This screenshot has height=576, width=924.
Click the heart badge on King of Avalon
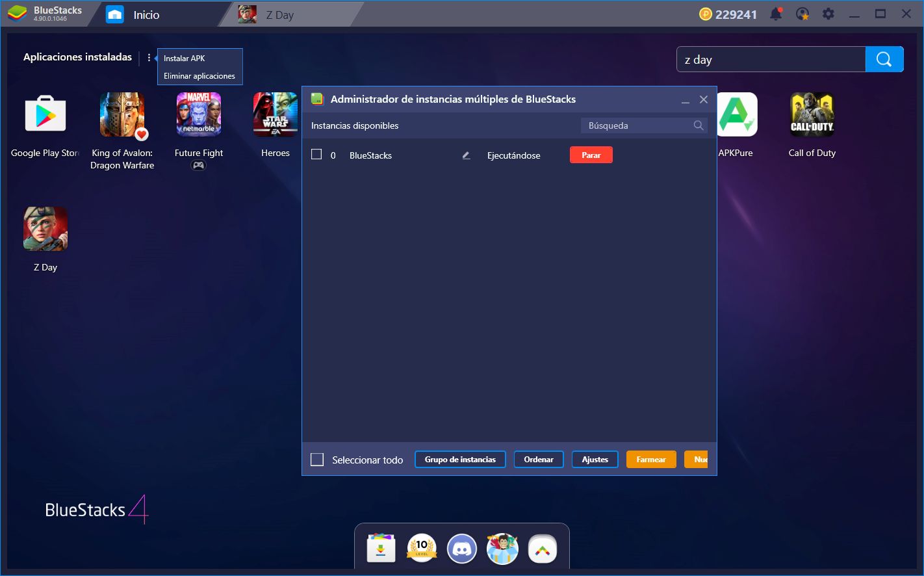pyautogui.click(x=142, y=135)
